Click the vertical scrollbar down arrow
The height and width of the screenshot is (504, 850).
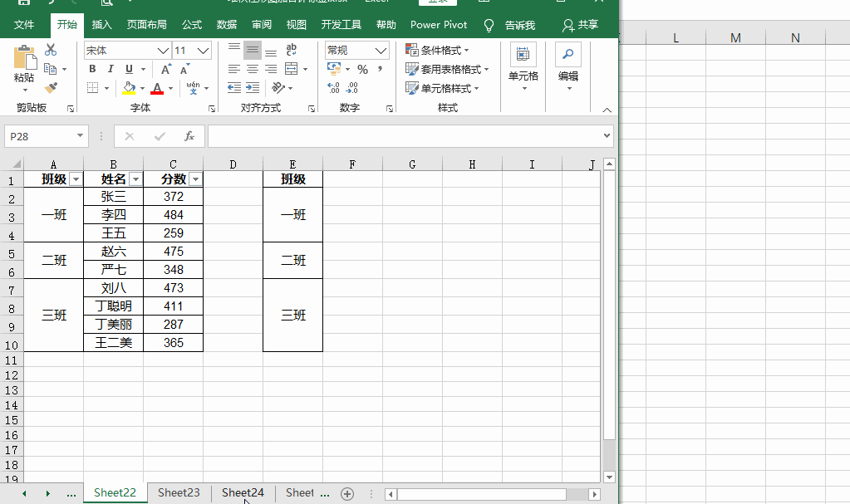click(x=609, y=477)
